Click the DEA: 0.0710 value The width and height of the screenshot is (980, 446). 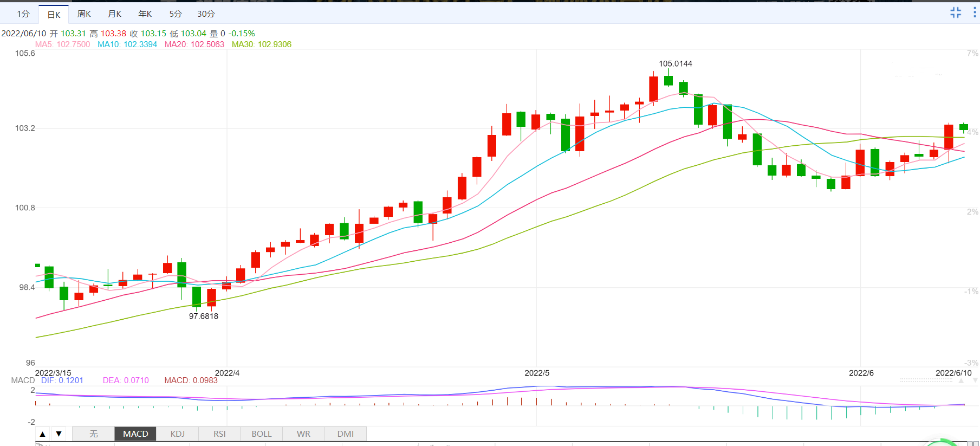click(x=126, y=380)
